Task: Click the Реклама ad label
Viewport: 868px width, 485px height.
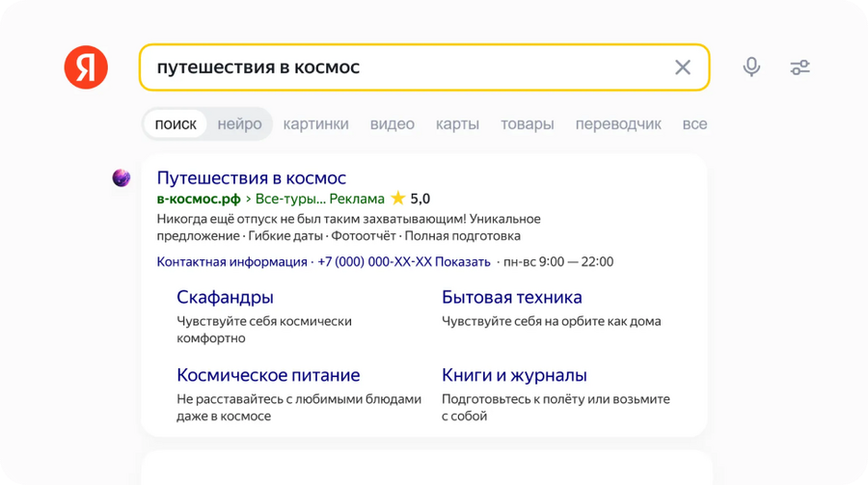Action: click(357, 199)
